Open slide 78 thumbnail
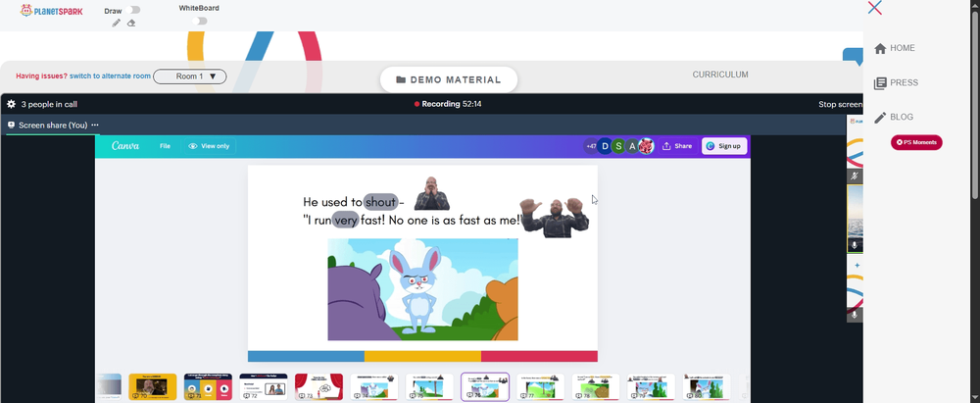The width and height of the screenshot is (980, 403). (x=596, y=386)
